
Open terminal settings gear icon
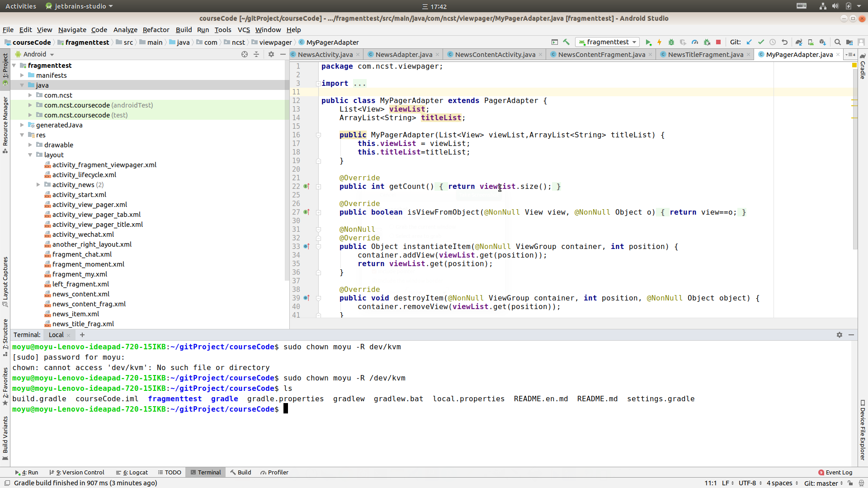tap(840, 335)
